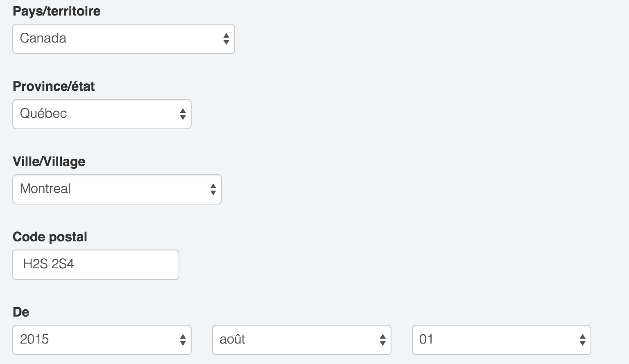The width and height of the screenshot is (629, 364).
Task: Click the Pays/territoire dropdown arrows icon
Action: [x=226, y=39]
